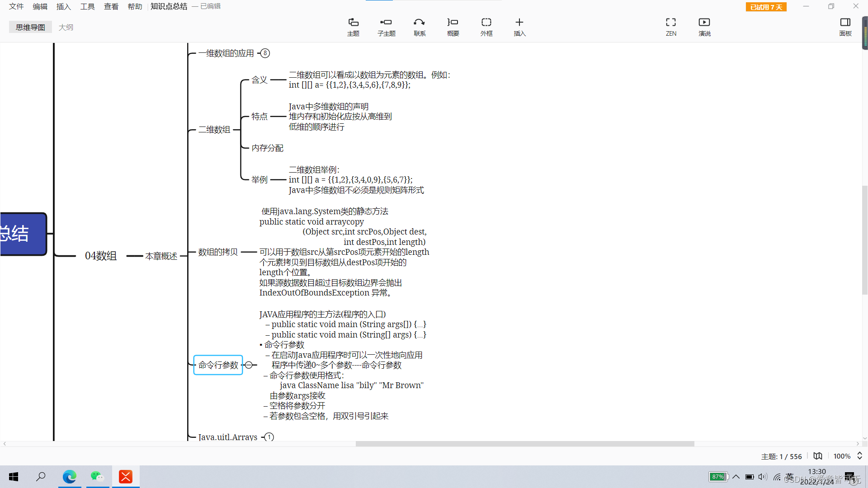Click the 100% zoom level value

coord(842,456)
